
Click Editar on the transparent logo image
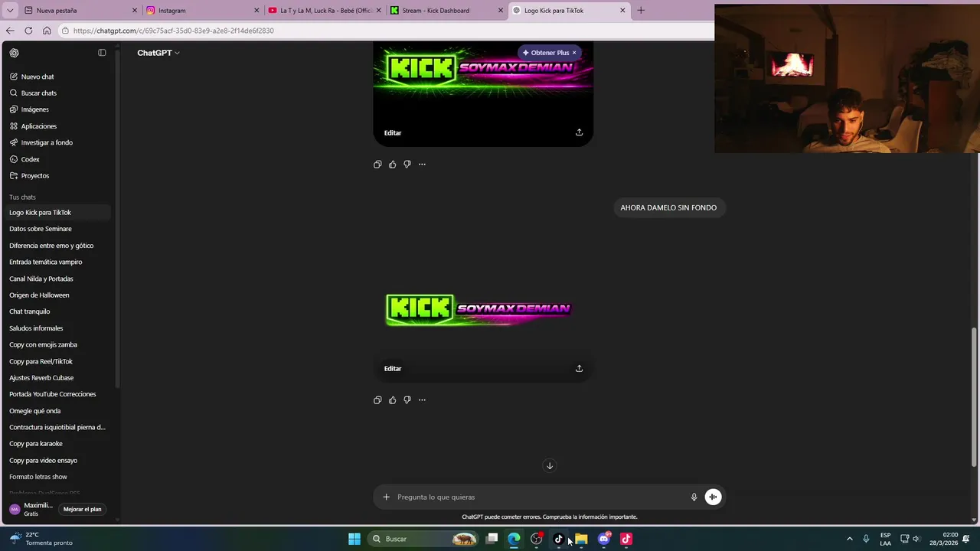(x=393, y=369)
